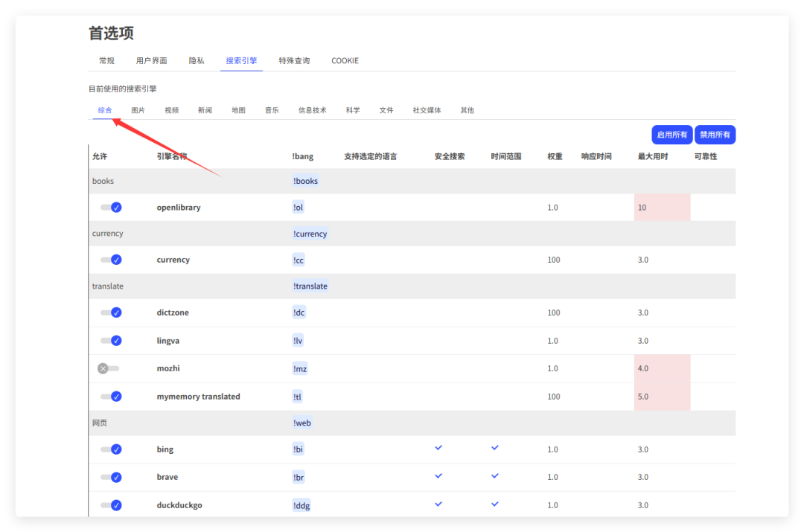Image resolution: width=804 pixels, height=532 pixels.
Task: Click the time range checkmark for duckduckgo
Action: (494, 504)
